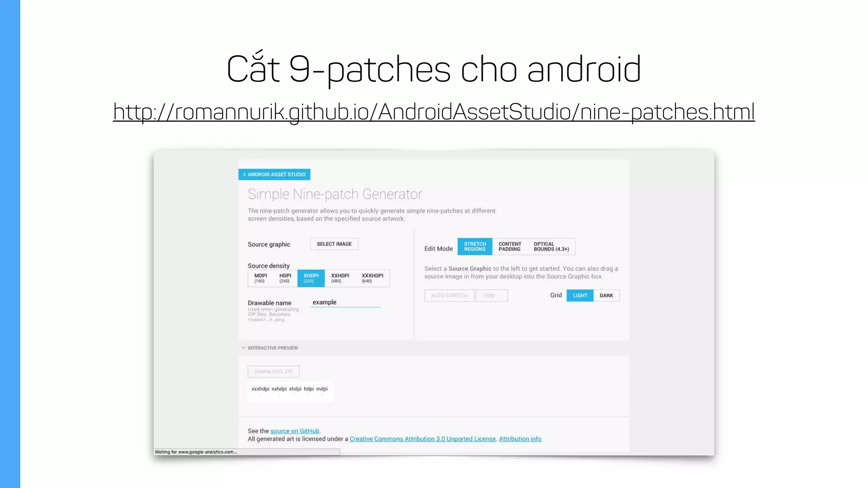The width and height of the screenshot is (868, 488).
Task: Choose XHDPI (320) source density
Action: (x=311, y=278)
